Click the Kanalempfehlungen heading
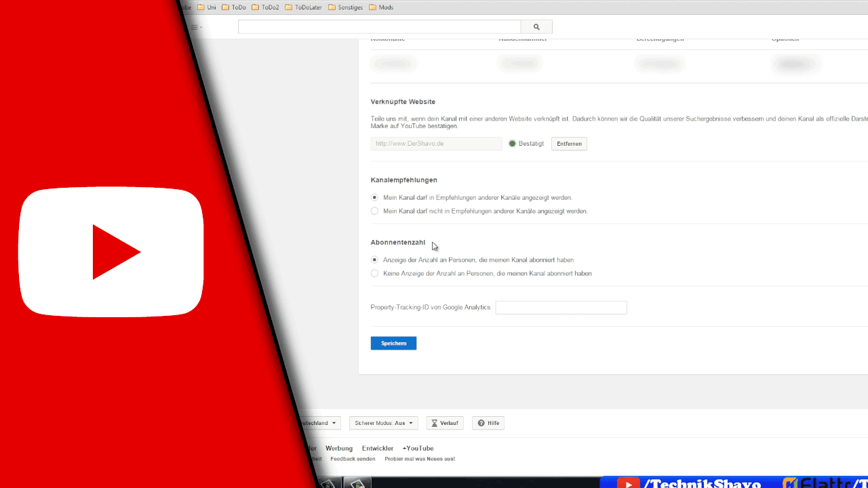The height and width of the screenshot is (488, 868). [x=404, y=180]
